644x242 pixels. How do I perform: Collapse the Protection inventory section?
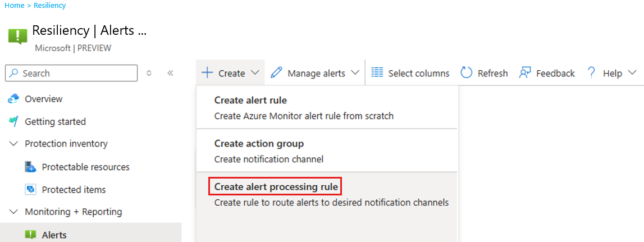pyautogui.click(x=13, y=144)
